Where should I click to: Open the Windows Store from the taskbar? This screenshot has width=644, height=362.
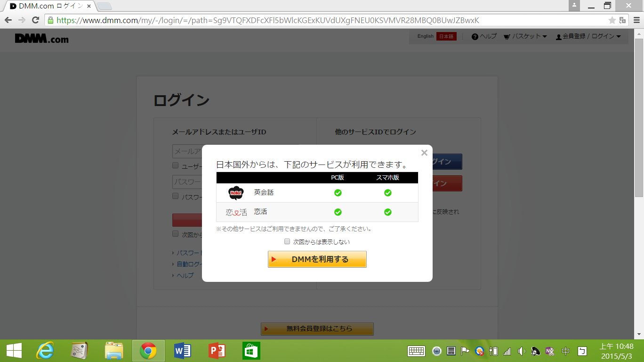[x=251, y=351]
